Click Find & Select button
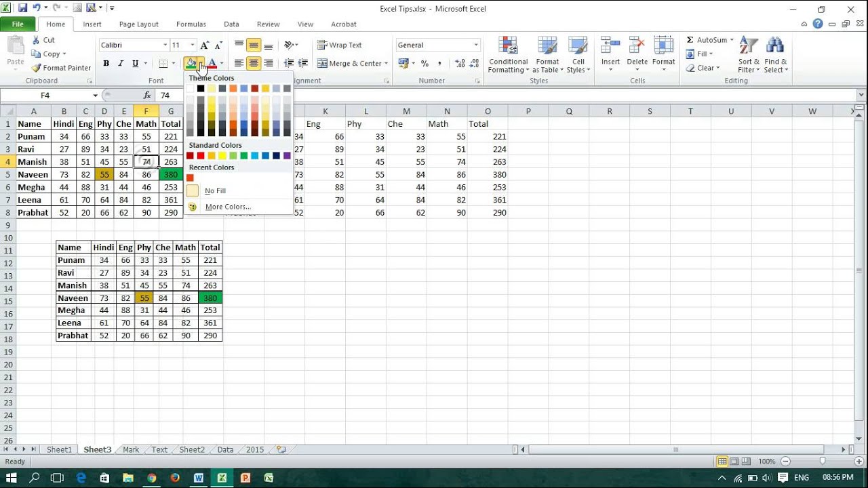 click(776, 56)
